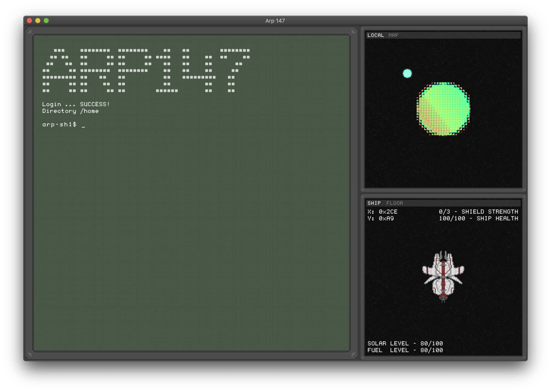Click the terminal frame's top-left corner bracket
This screenshot has height=392, width=551.
tap(30, 31)
